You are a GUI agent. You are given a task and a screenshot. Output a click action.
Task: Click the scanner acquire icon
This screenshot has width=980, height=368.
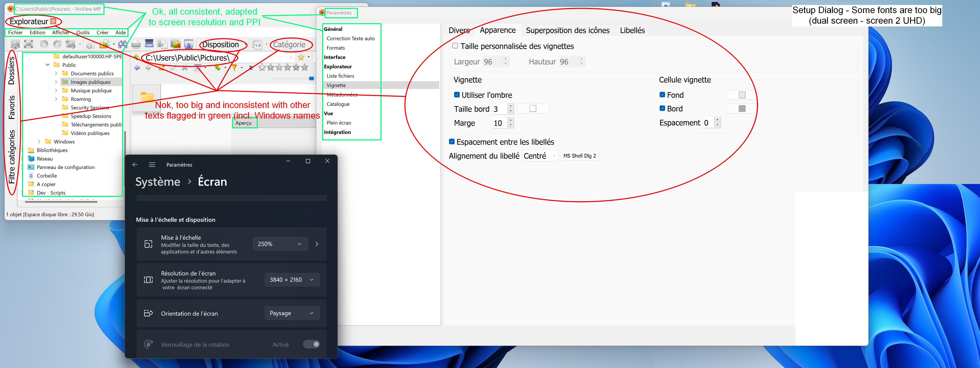coord(149,44)
